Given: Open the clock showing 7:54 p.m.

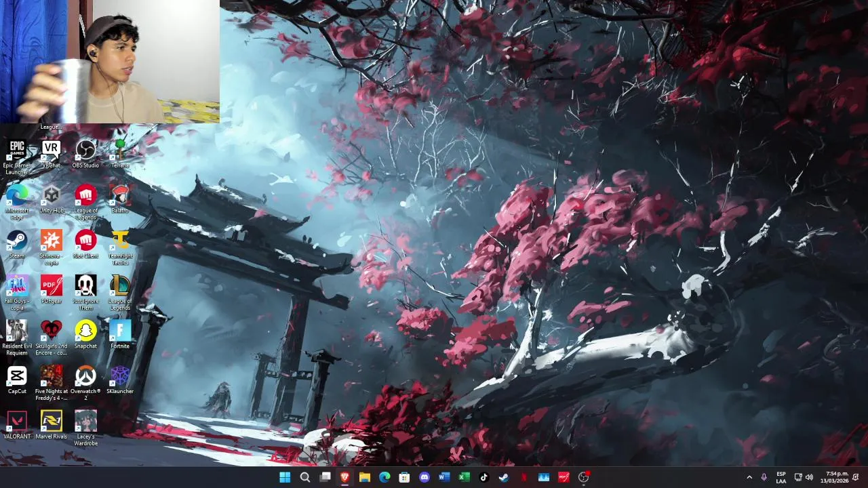Looking at the screenshot, I should (834, 477).
